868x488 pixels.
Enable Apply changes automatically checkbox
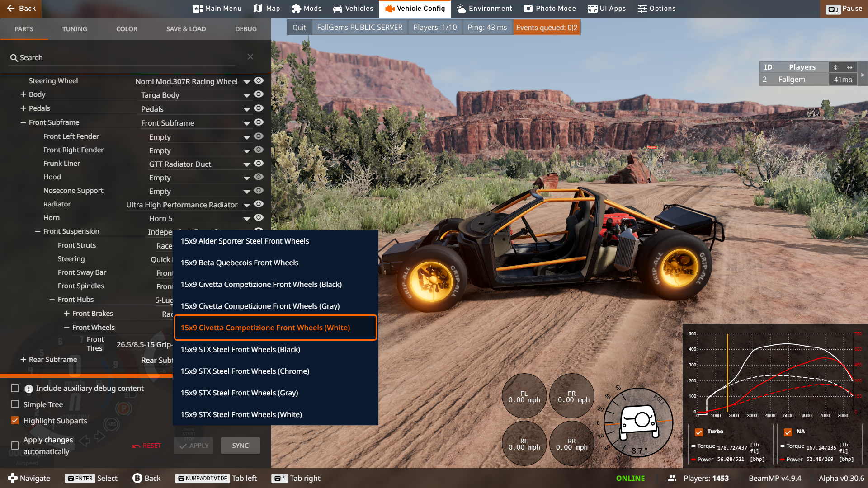[x=15, y=445]
